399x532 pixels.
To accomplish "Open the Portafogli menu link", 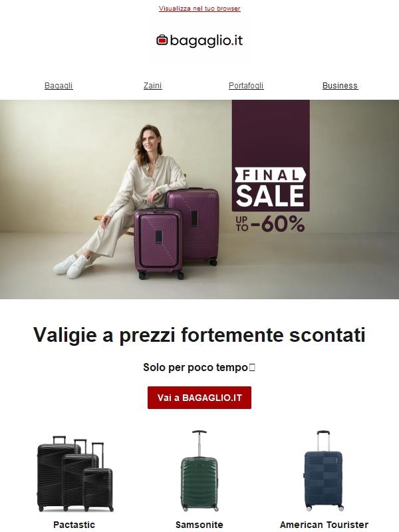I will point(246,86).
